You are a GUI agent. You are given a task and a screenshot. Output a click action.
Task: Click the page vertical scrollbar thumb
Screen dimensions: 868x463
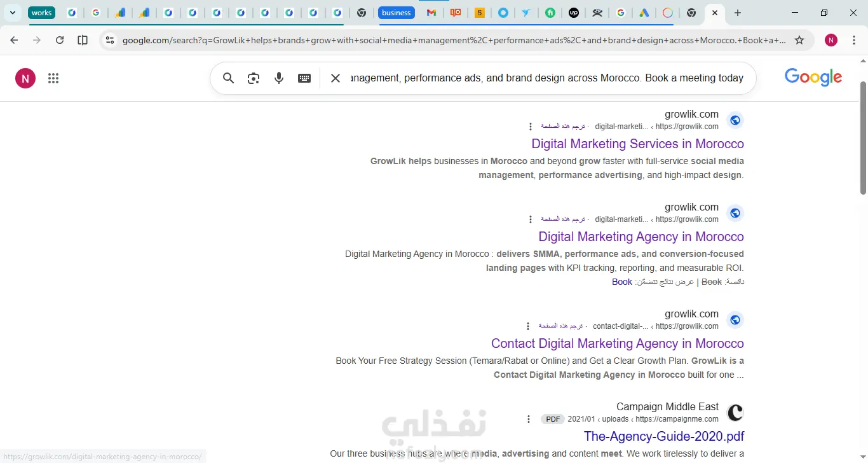tap(863, 137)
